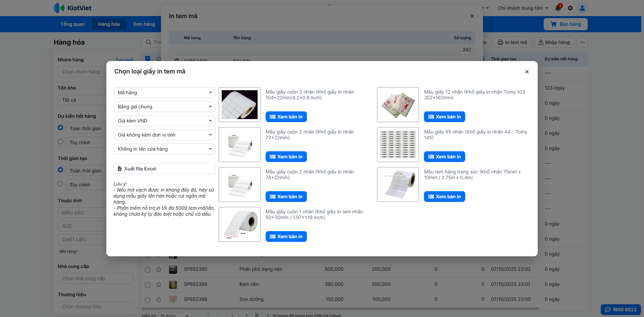Open product image for Phấn phủ dạng nén
This screenshot has height=317, width=644.
pos(173,269)
